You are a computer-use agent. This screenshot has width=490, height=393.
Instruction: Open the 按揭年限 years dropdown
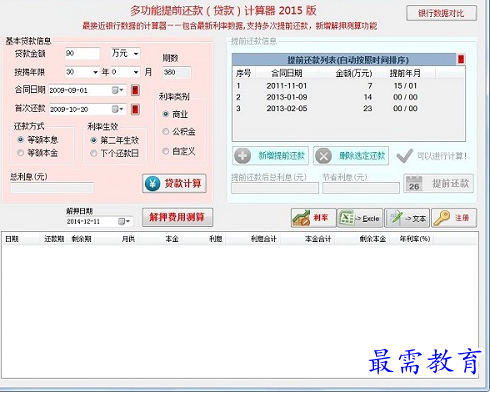tap(95, 72)
